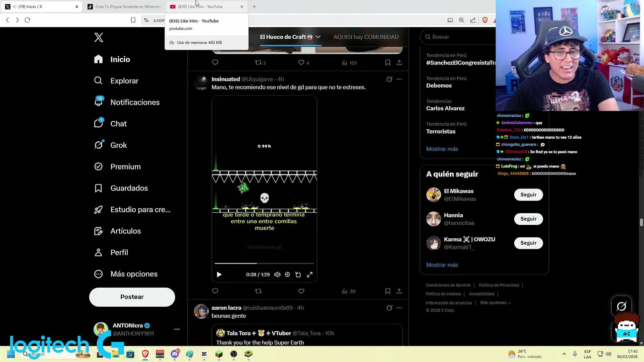Switch to the TikTok Minecraft tab
Image resolution: width=644 pixels, height=362 pixels.
124,7
